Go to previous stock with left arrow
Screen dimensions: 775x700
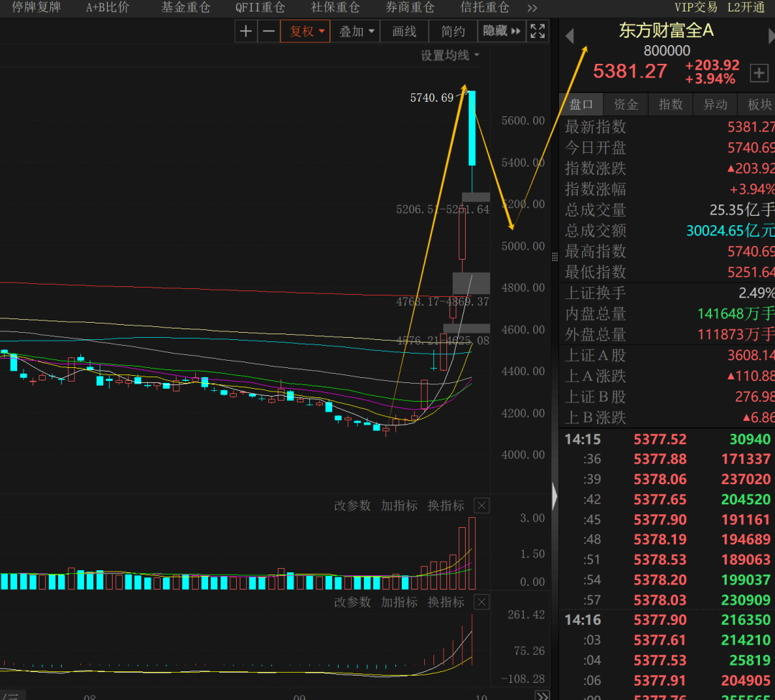pyautogui.click(x=569, y=36)
